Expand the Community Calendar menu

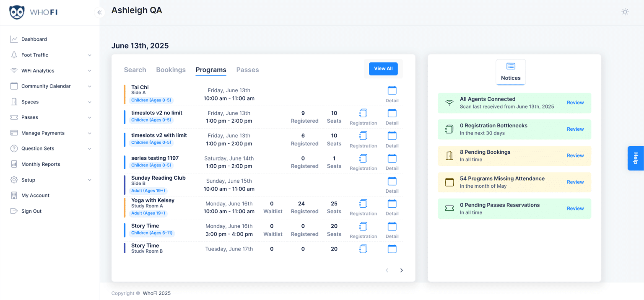(x=13, y=86)
